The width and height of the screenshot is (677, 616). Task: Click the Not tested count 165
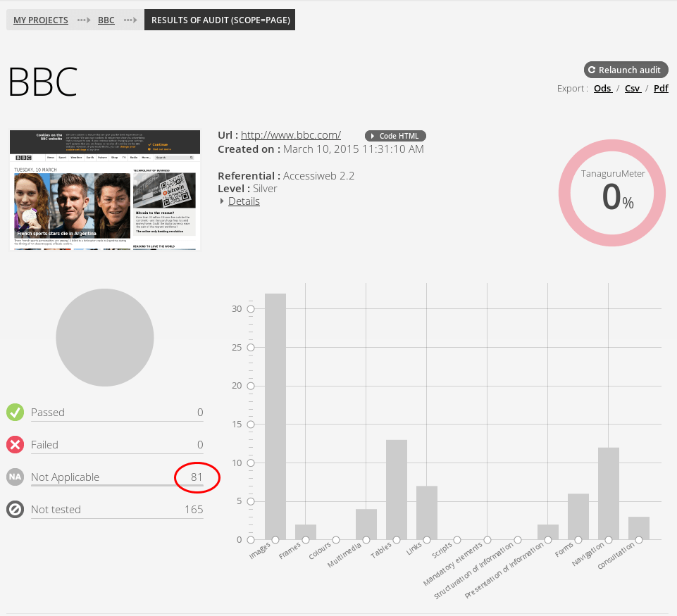click(194, 510)
